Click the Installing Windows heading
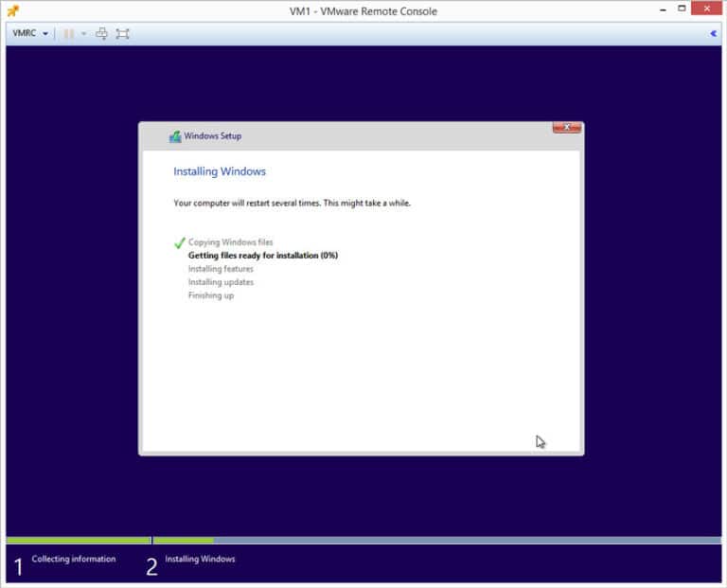The height and width of the screenshot is (588, 727). coord(220,171)
